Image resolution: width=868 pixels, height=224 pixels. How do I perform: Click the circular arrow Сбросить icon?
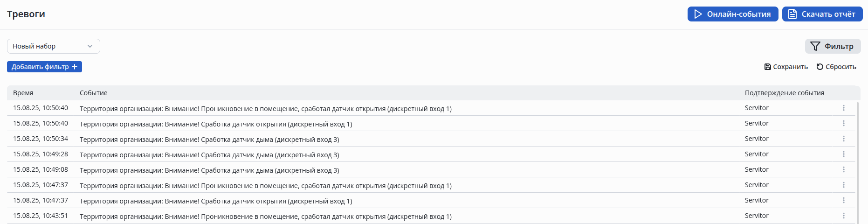tap(820, 67)
